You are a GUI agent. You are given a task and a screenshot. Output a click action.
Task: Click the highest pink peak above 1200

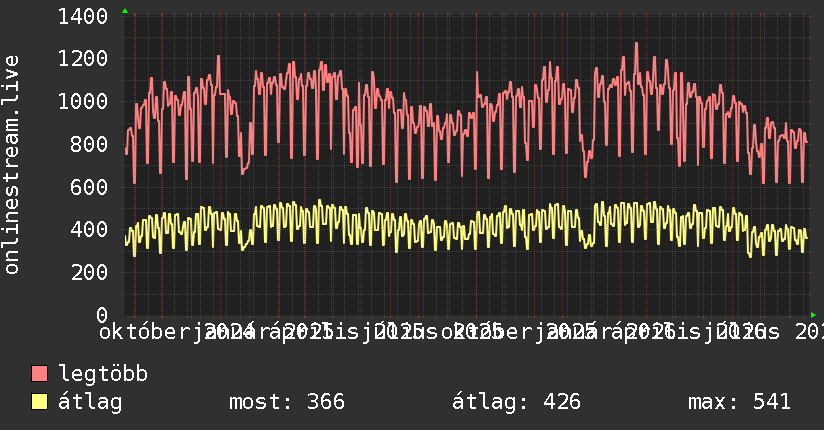(636, 44)
